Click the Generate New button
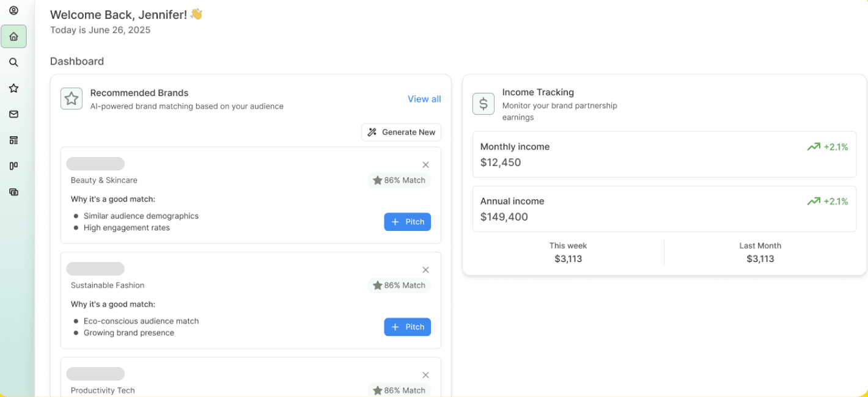 click(x=401, y=132)
